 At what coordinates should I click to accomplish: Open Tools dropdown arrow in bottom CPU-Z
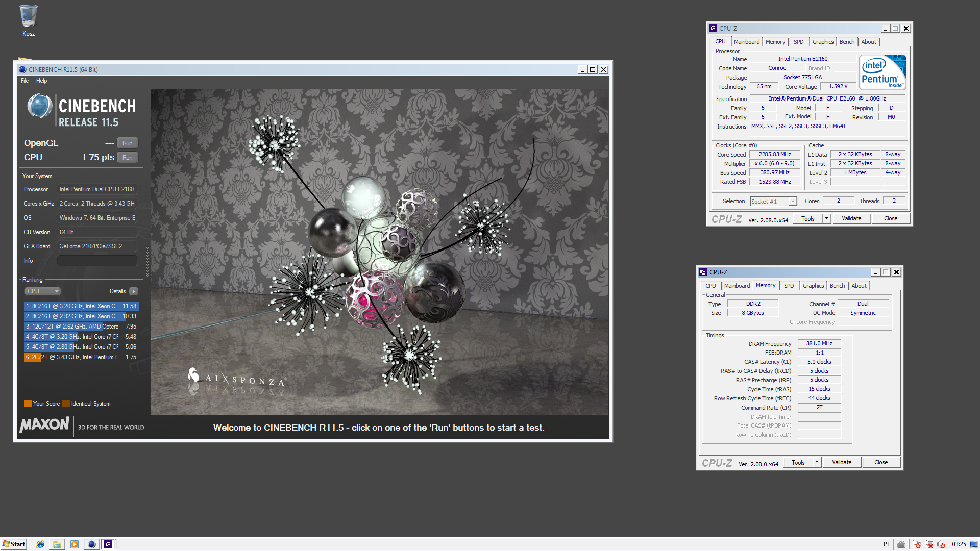tap(817, 462)
